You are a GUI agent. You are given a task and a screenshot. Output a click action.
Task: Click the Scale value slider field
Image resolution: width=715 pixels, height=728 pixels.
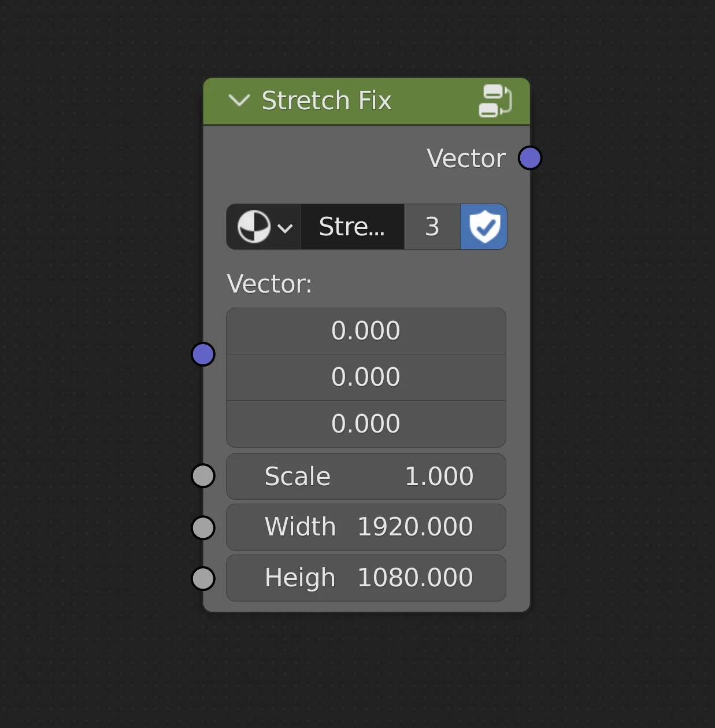[x=366, y=476]
